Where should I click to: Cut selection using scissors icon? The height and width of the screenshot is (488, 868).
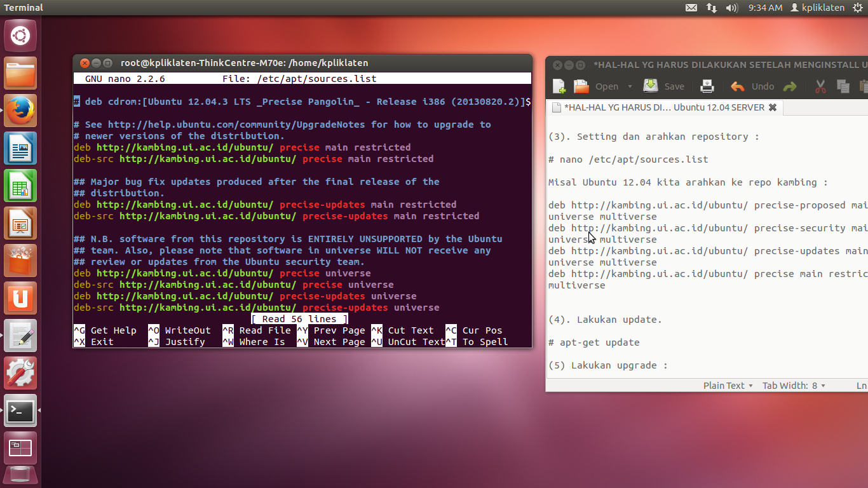[820, 86]
